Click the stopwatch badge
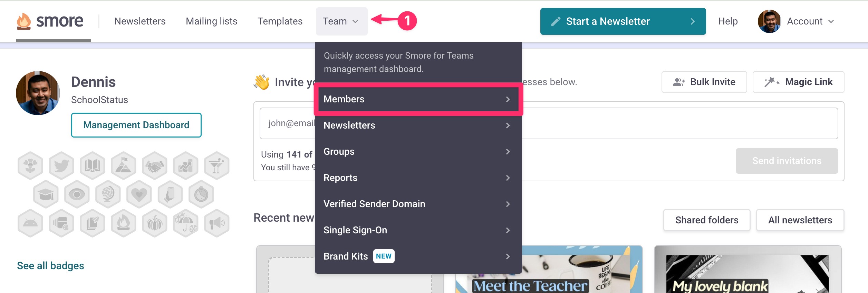The width and height of the screenshot is (868, 293). (201, 194)
